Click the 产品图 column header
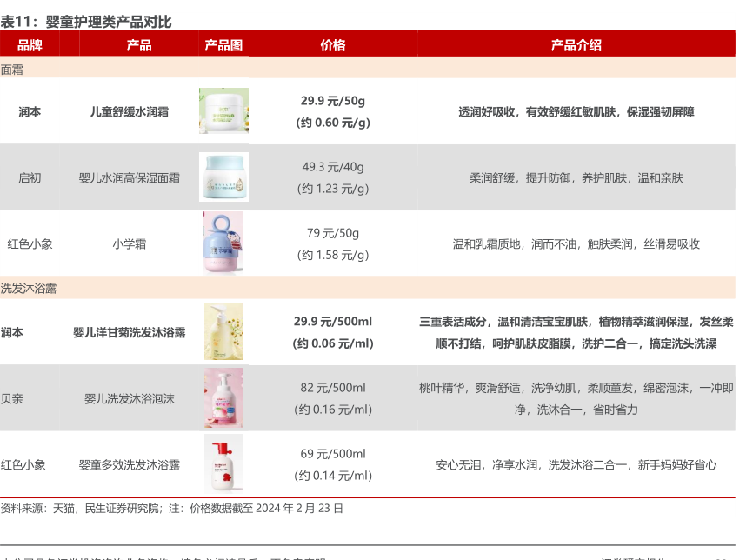The width and height of the screenshot is (753, 560). (x=223, y=45)
